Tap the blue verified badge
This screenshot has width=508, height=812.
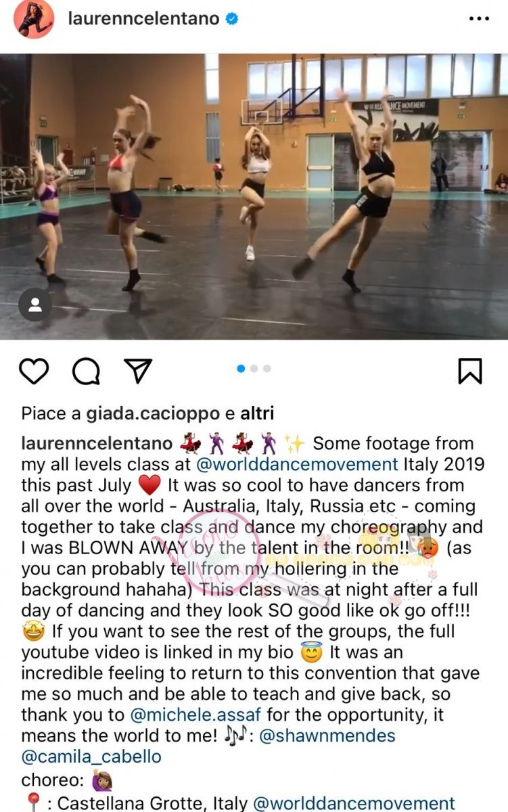point(232,19)
